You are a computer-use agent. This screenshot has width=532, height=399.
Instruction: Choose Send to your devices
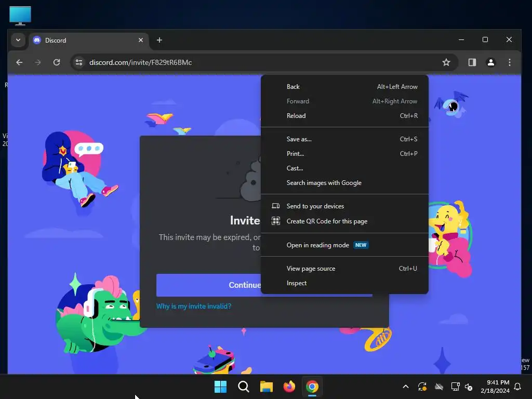tap(345, 206)
